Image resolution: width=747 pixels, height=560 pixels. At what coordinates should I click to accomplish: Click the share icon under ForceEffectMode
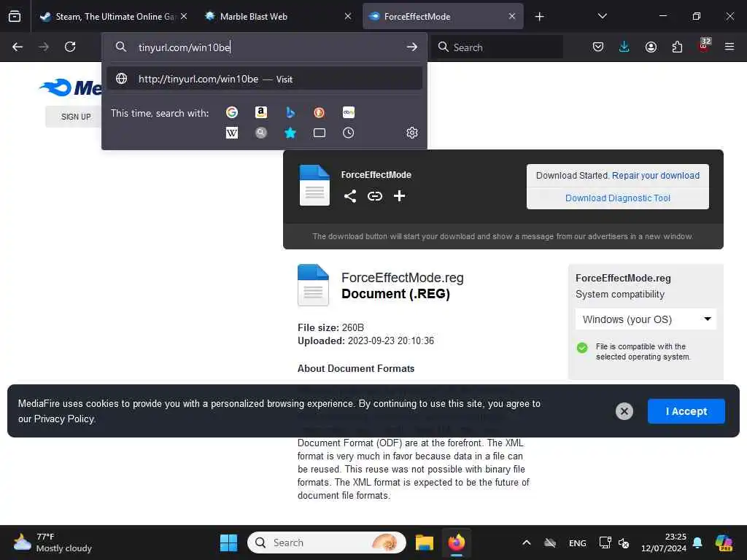tap(350, 196)
